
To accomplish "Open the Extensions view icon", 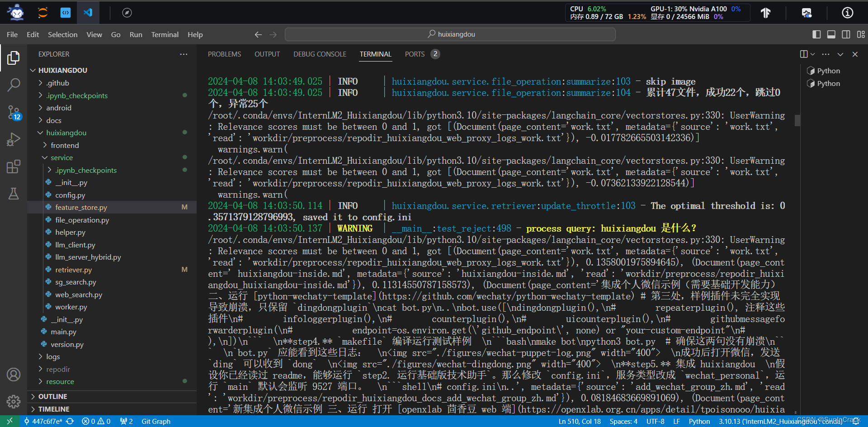I will click(x=14, y=166).
